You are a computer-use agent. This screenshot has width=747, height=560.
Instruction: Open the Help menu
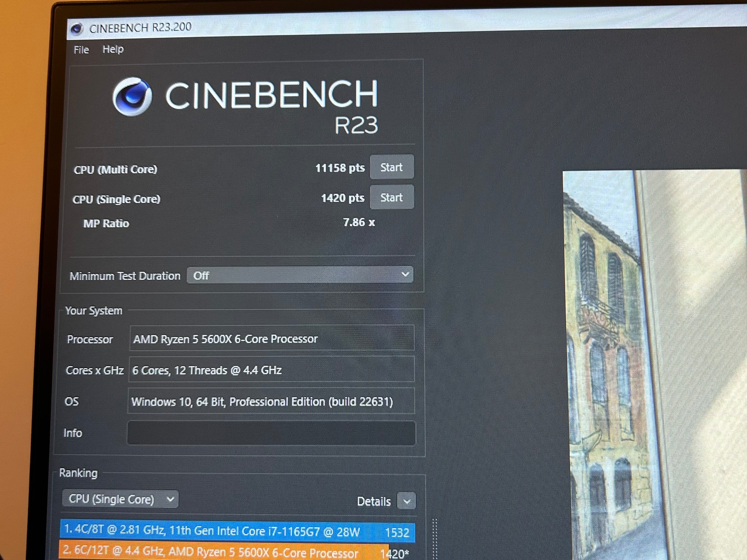pyautogui.click(x=113, y=49)
